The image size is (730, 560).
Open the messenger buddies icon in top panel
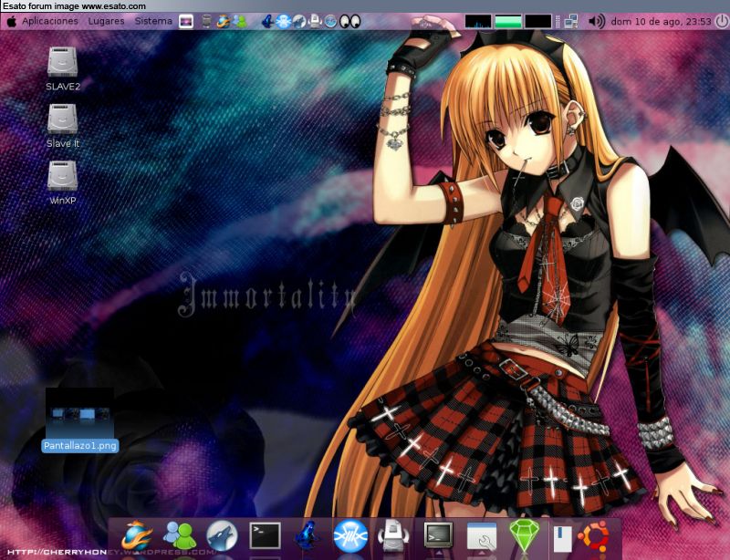pos(240,21)
